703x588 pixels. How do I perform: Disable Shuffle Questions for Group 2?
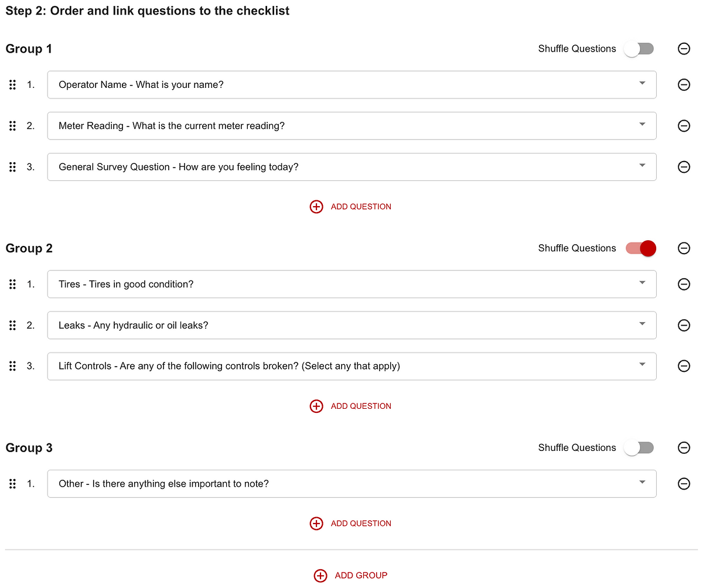click(x=640, y=248)
